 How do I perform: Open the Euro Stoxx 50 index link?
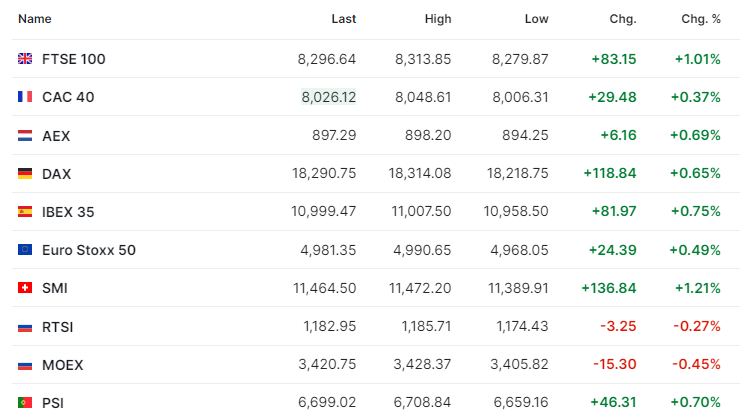click(x=89, y=250)
